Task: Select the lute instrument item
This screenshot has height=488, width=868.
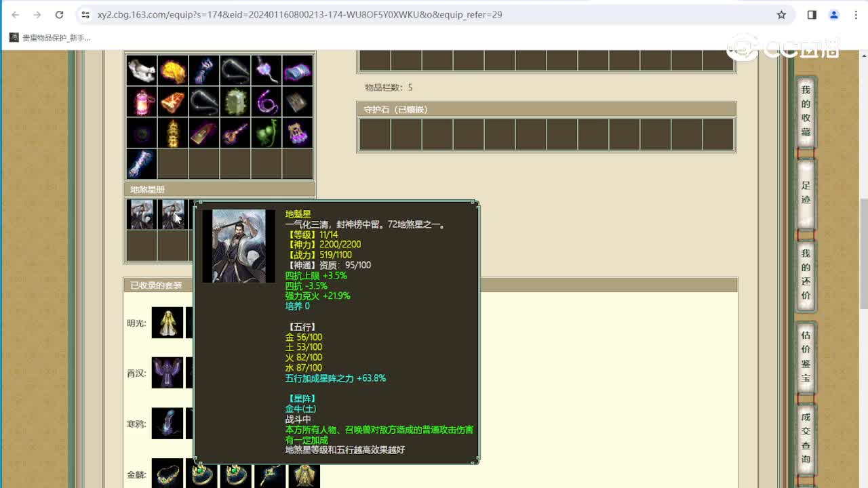Action: 235,132
